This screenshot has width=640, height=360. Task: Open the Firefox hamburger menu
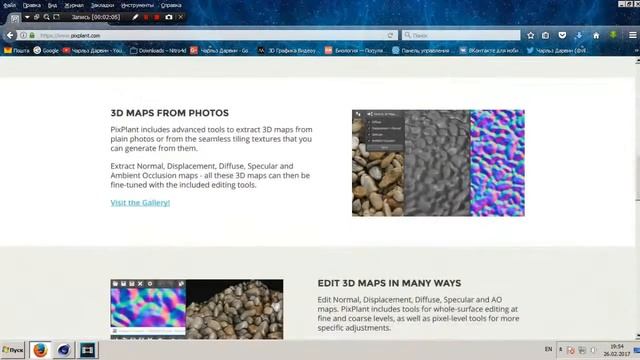[x=633, y=36]
